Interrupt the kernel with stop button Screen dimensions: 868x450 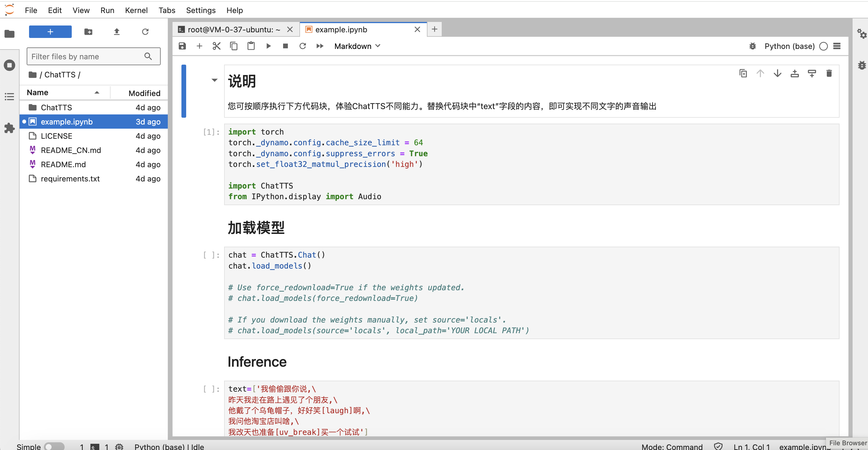(285, 46)
